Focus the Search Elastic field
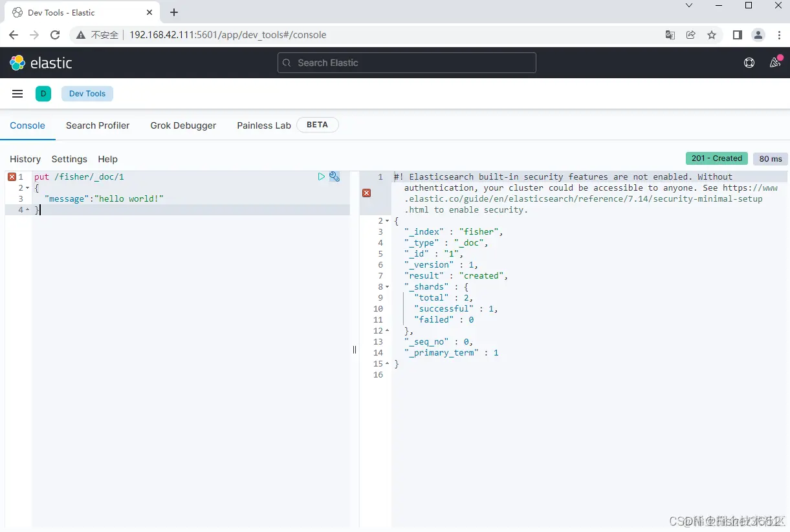This screenshot has width=790, height=532. pos(407,63)
